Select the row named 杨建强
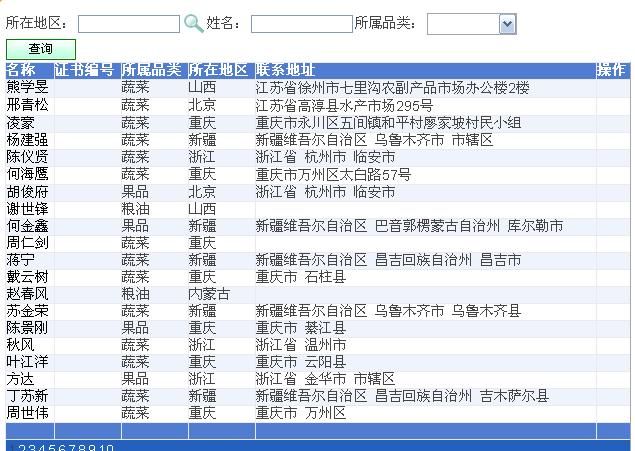The width and height of the screenshot is (635, 451). coord(27,140)
